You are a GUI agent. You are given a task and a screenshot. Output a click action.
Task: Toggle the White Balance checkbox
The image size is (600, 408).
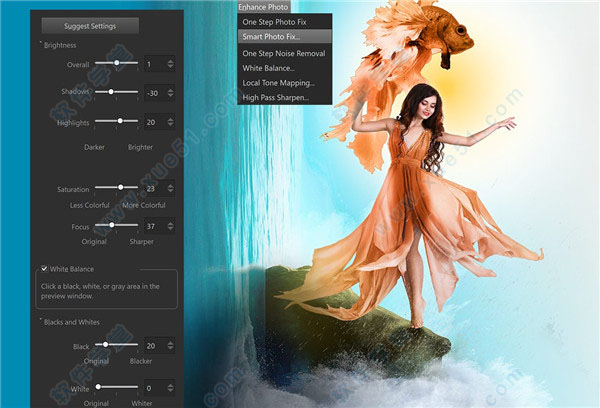[x=43, y=269]
